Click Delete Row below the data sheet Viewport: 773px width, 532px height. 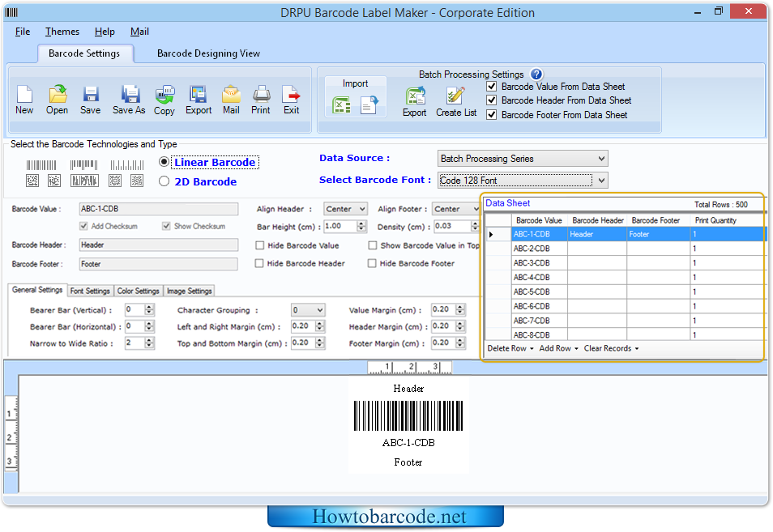[x=507, y=348]
